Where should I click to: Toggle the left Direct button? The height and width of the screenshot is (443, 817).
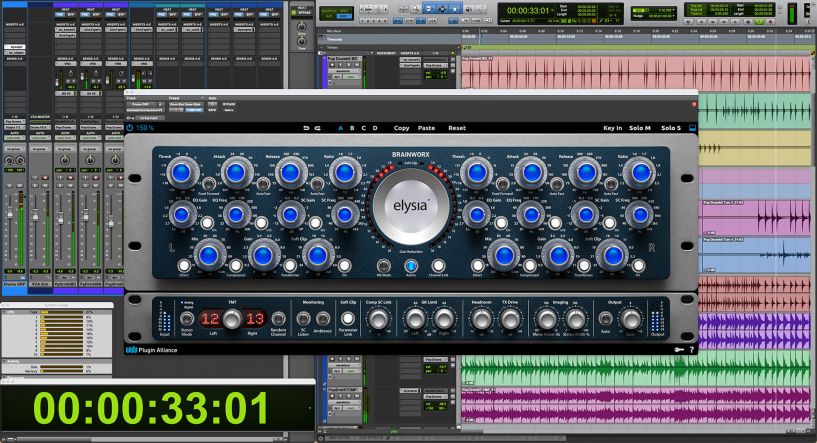[183, 265]
